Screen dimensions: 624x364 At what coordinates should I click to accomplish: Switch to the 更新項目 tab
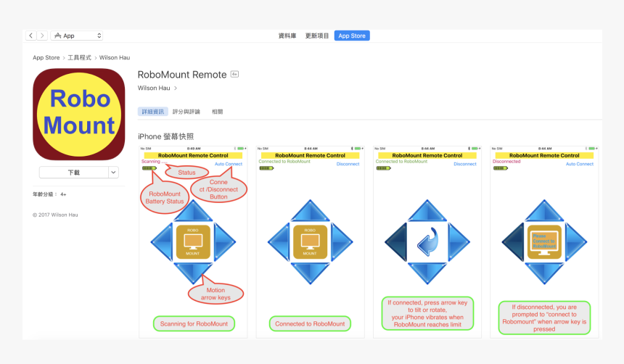(317, 36)
